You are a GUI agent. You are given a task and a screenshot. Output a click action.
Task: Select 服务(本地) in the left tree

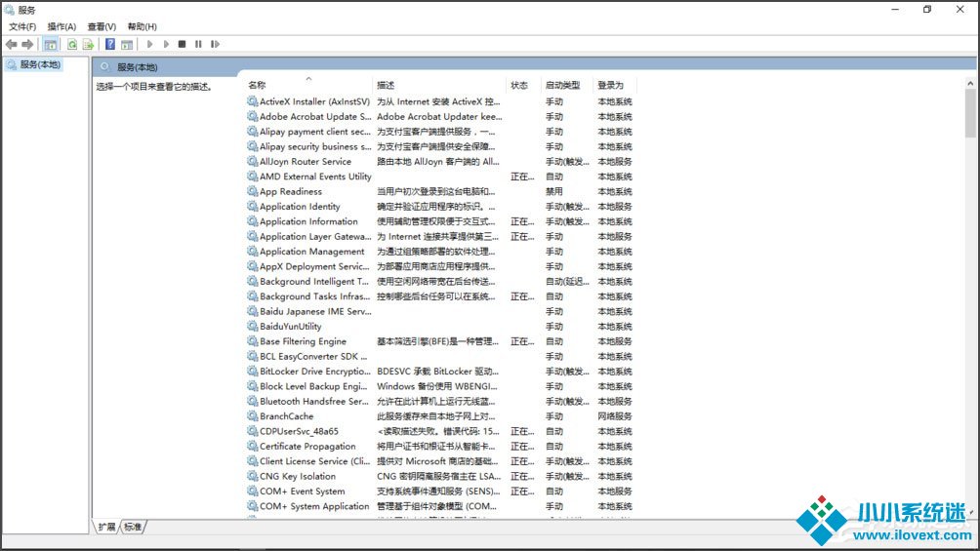coord(40,64)
